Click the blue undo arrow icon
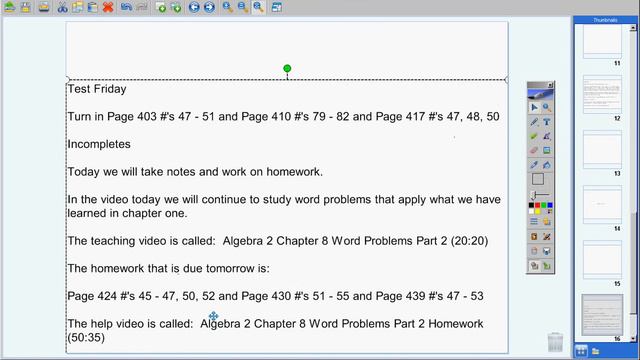The height and width of the screenshot is (360, 640). click(x=127, y=7)
